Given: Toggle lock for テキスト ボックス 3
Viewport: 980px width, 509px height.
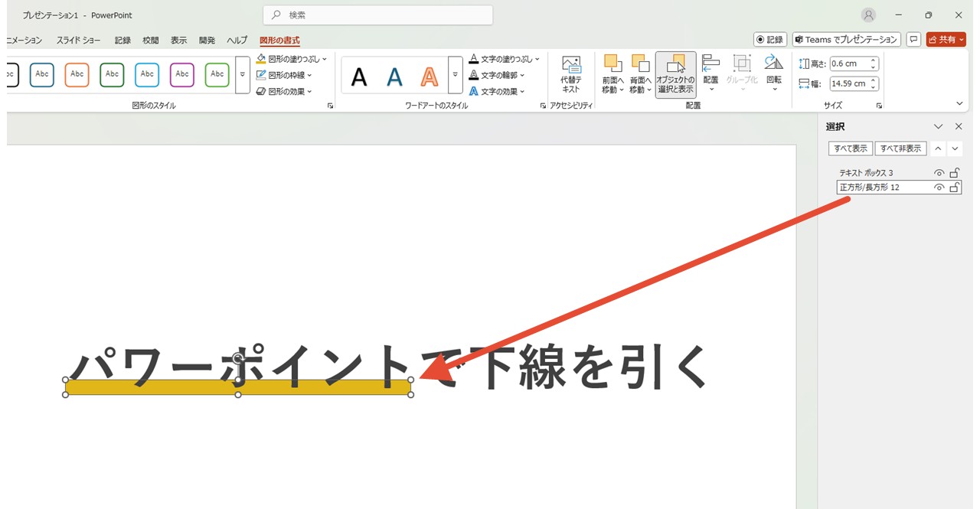Looking at the screenshot, I should [954, 173].
